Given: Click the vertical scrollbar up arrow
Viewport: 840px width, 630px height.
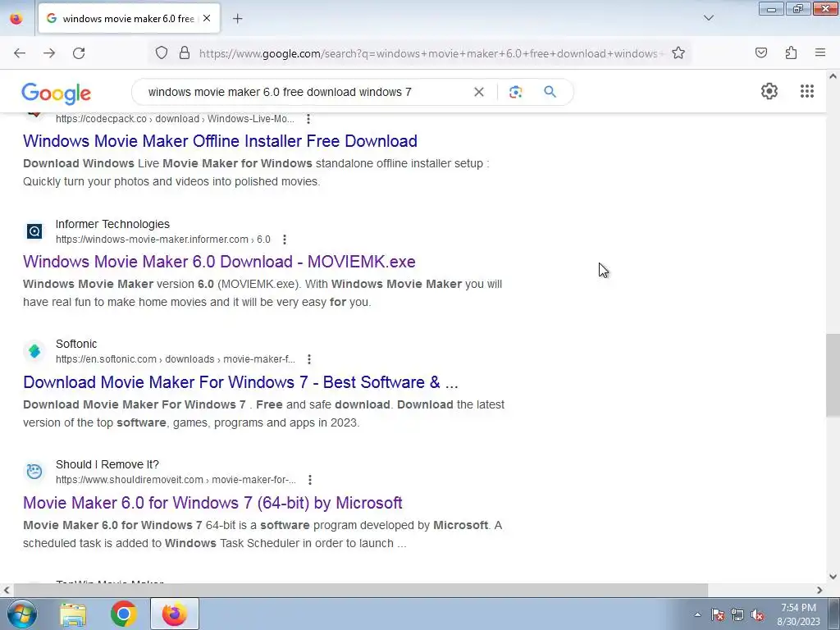Looking at the screenshot, I should click(x=833, y=76).
